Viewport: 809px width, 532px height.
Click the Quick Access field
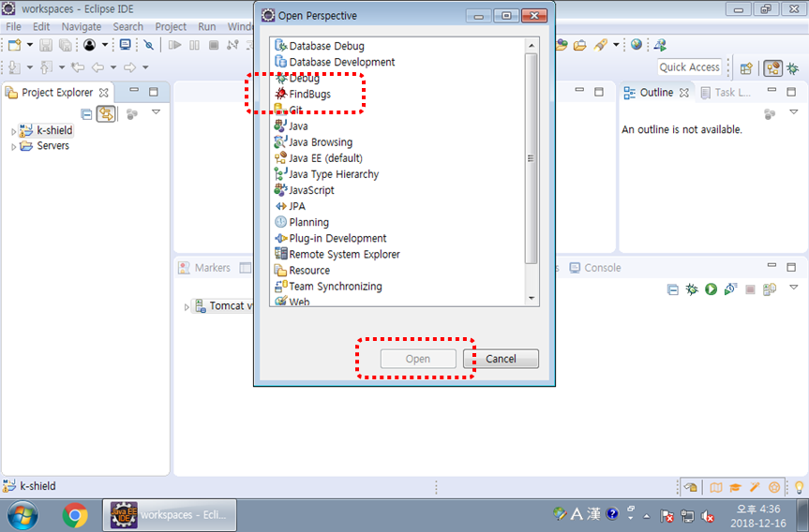coord(689,67)
